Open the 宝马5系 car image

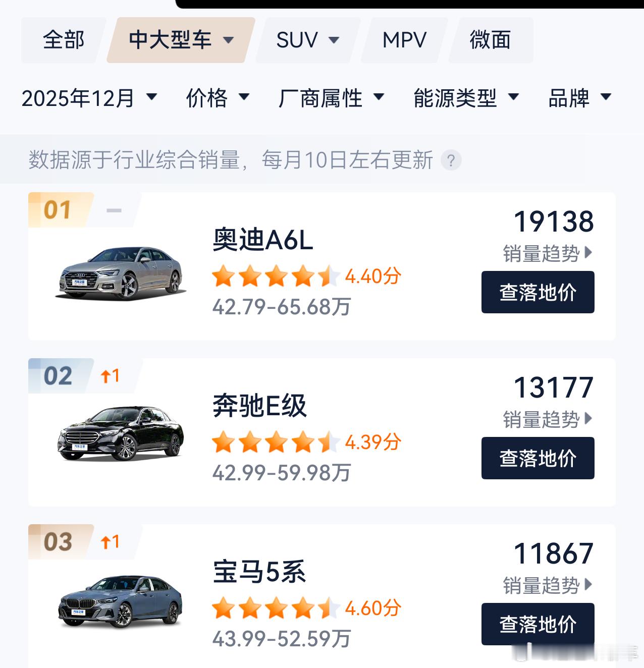tap(120, 600)
